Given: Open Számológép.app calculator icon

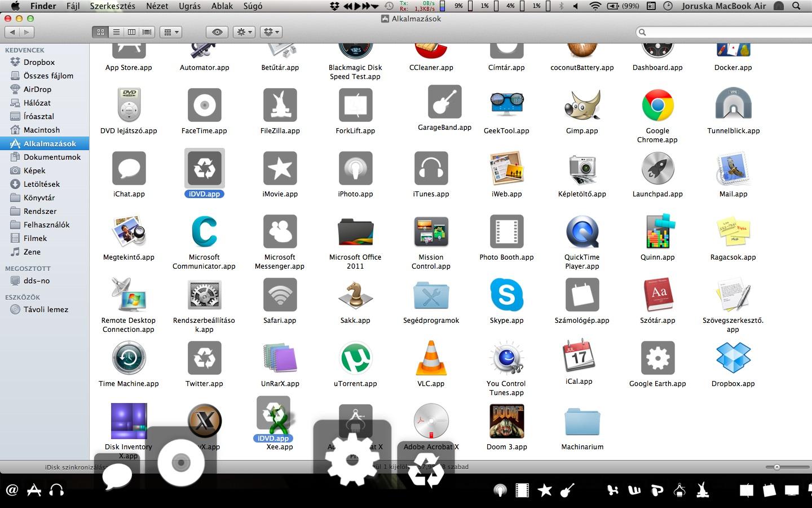Looking at the screenshot, I should pyautogui.click(x=582, y=295).
